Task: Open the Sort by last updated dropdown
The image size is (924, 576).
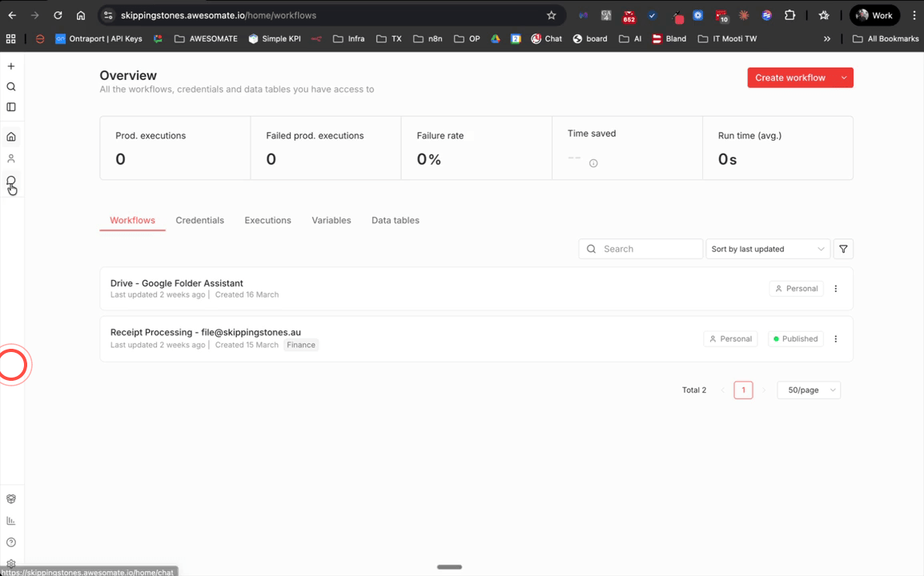Action: 766,249
